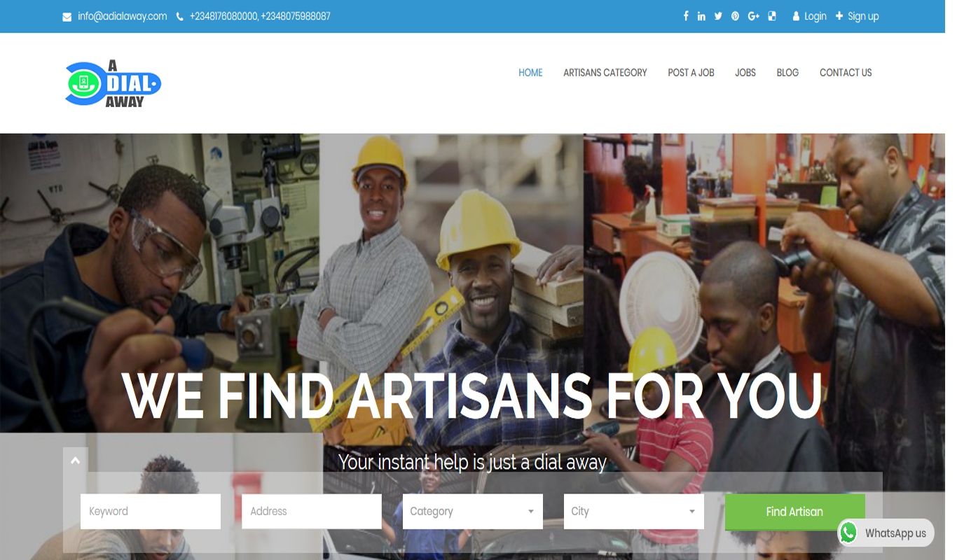
Task: Open the Pinterest social icon
Action: (x=735, y=16)
